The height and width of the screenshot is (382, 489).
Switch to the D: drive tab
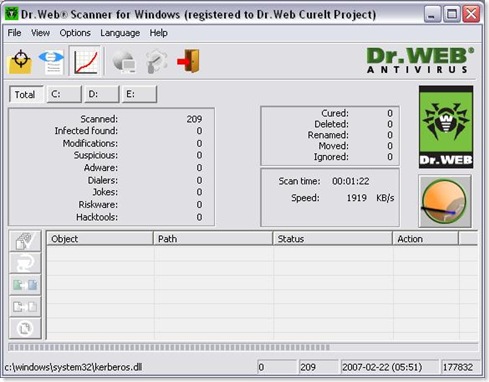click(102, 94)
